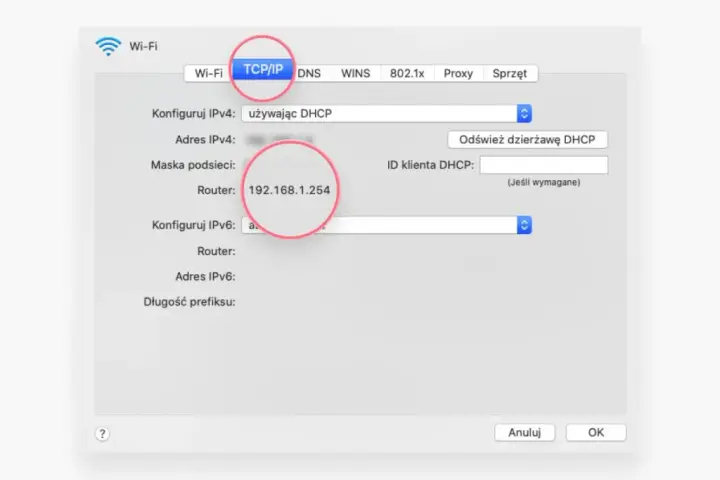Click the Długość prefiksu label
720x480 pixels.
[x=189, y=302]
